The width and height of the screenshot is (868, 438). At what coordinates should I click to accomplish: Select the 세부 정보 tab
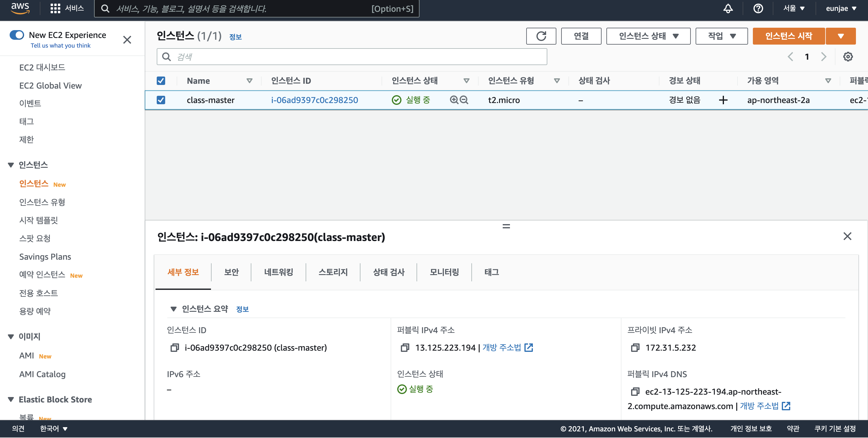coord(183,272)
